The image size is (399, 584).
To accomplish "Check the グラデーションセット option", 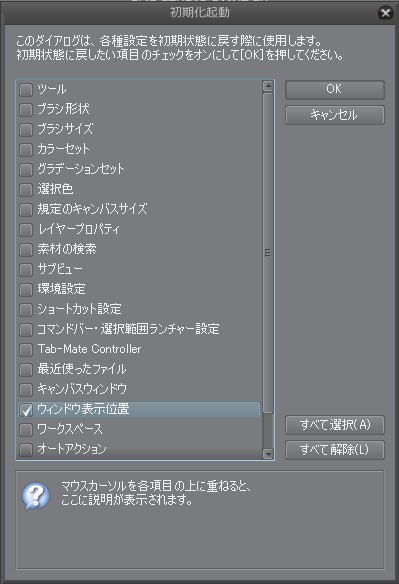I will [26, 170].
